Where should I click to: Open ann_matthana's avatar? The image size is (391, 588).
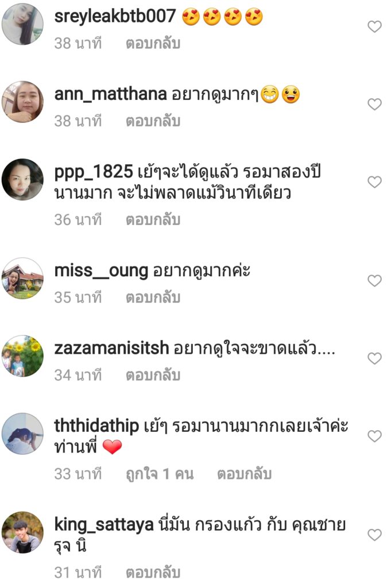pos(22,102)
